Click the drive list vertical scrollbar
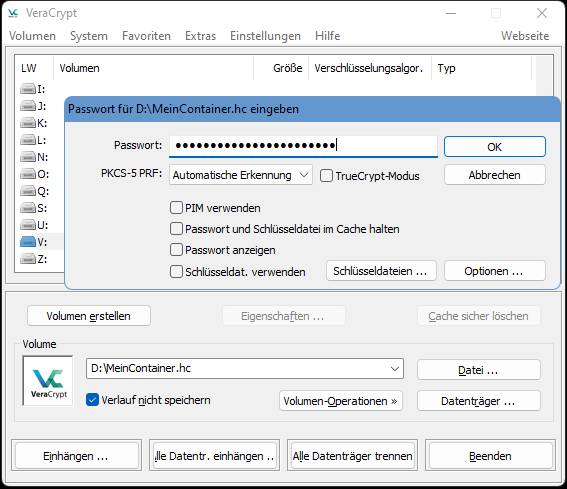The height and width of the screenshot is (489, 567). [x=545, y=76]
